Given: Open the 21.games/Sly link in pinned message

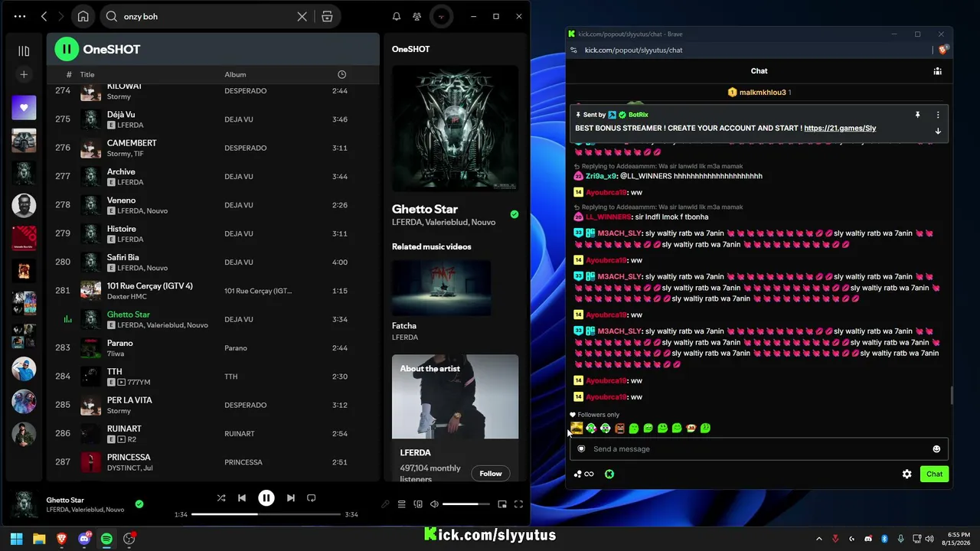Looking at the screenshot, I should pos(840,129).
